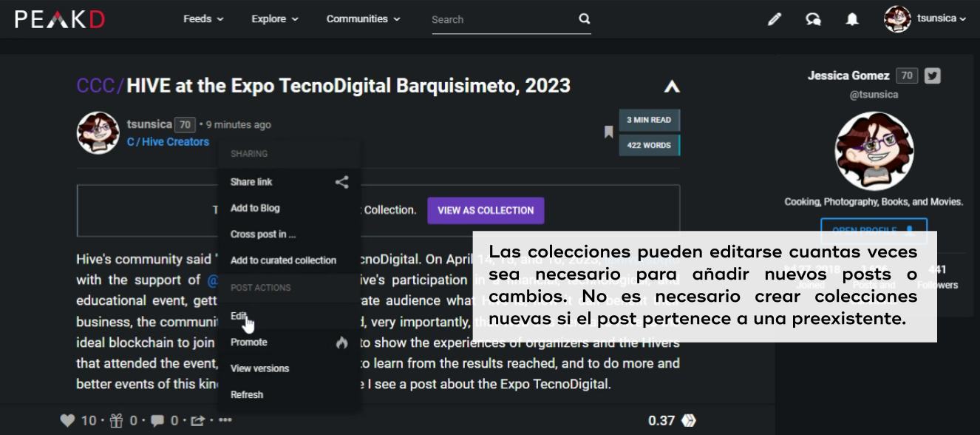The width and height of the screenshot is (980, 435).
Task: Open author tsunsica link under title
Action: [149, 124]
